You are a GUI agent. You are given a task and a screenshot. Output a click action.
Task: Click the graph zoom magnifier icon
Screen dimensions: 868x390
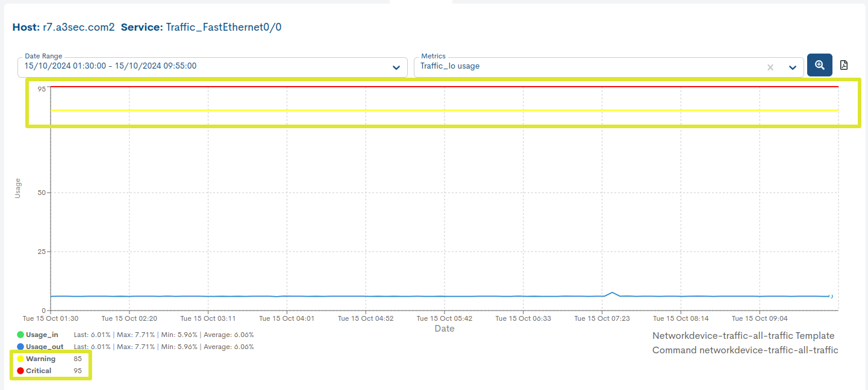(819, 64)
